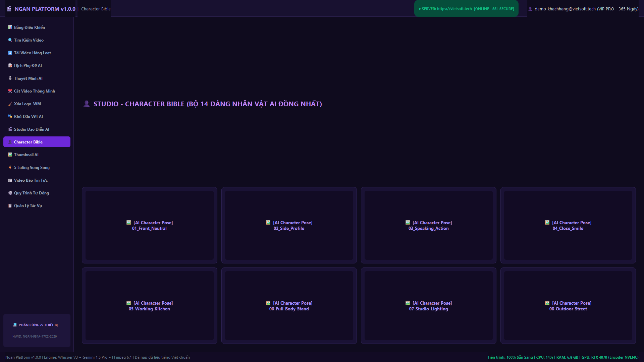Click the 5 Luồng Song Song lightning icon

(x=10, y=168)
